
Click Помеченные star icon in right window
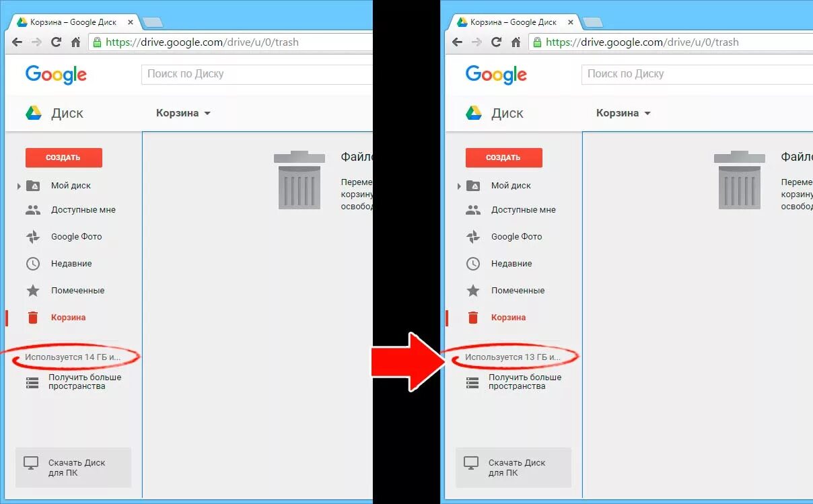coord(473,291)
